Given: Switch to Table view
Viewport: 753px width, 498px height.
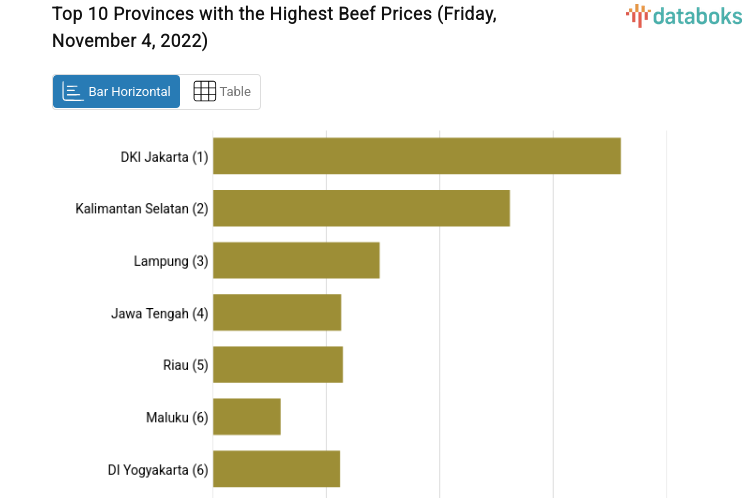Looking at the screenshot, I should [x=221, y=92].
